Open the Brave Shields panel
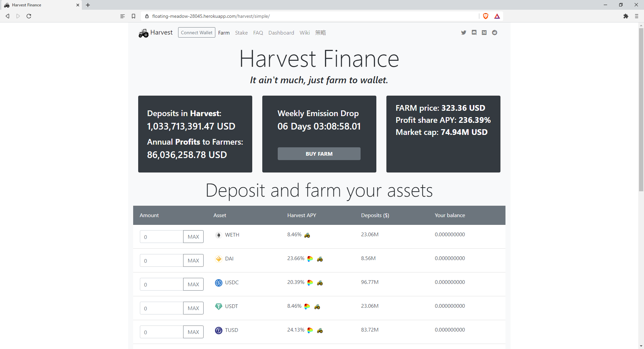The width and height of the screenshot is (644, 349). point(485,16)
